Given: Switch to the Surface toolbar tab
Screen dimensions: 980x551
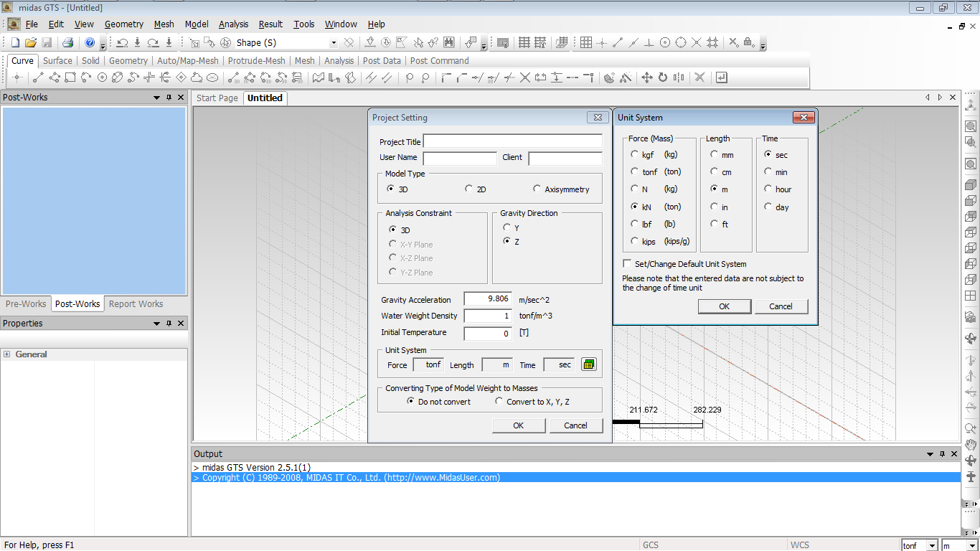Looking at the screenshot, I should click(57, 61).
